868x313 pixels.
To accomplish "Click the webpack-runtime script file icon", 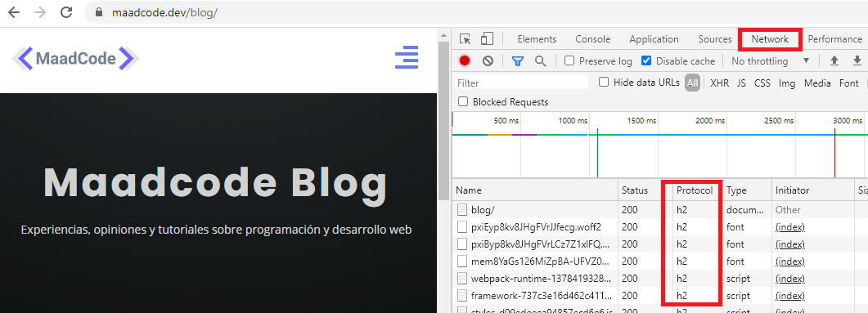I will tap(461, 278).
